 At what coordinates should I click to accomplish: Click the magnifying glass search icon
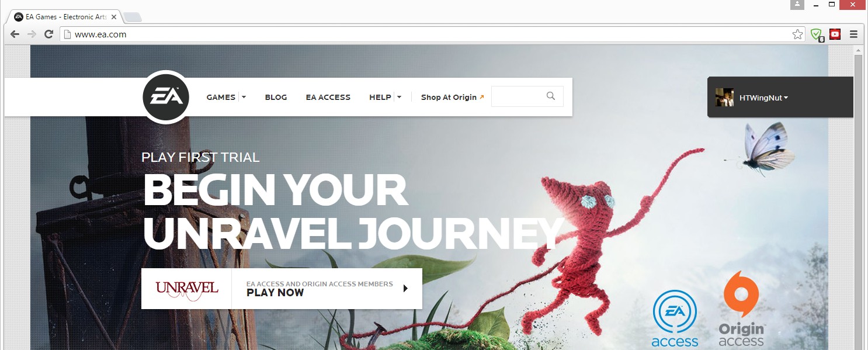point(550,96)
